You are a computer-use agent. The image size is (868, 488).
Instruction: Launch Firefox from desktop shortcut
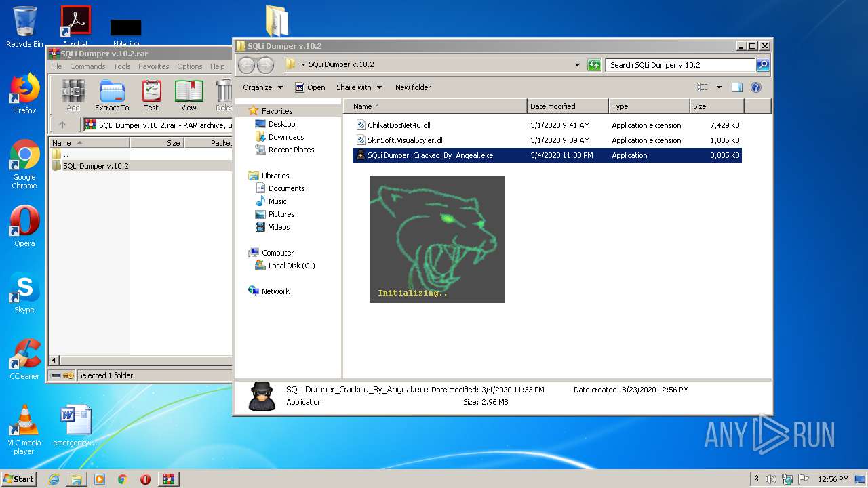(x=24, y=94)
